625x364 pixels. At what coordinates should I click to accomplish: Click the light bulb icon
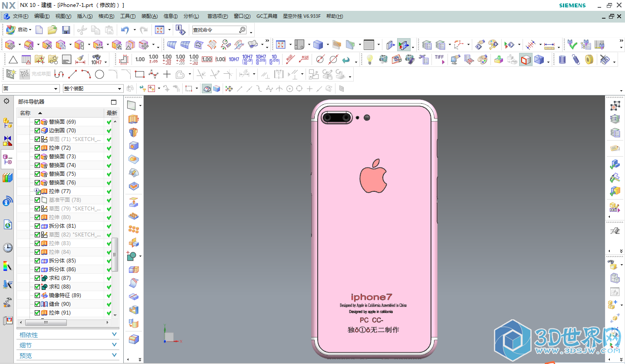[x=369, y=59]
